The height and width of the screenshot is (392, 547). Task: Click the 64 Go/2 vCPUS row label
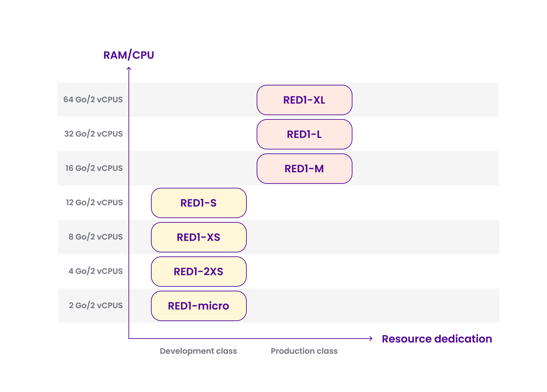(93, 100)
